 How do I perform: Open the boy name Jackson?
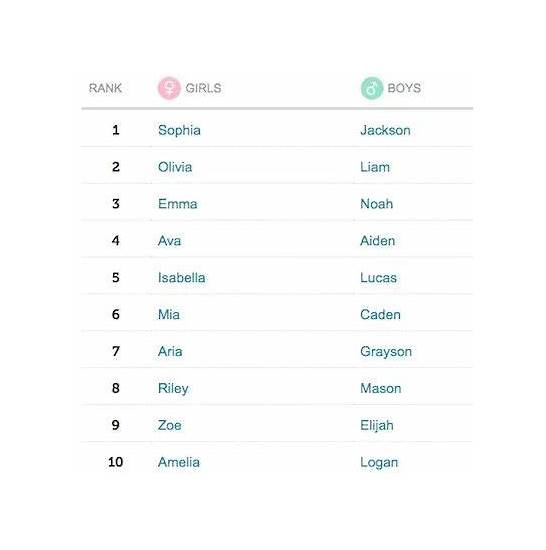[x=385, y=130]
